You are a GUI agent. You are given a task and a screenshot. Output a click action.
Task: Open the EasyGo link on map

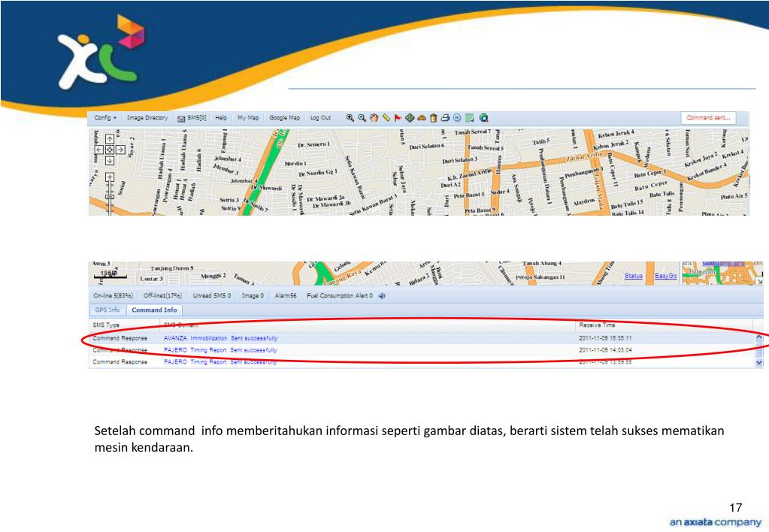pyautogui.click(x=665, y=276)
